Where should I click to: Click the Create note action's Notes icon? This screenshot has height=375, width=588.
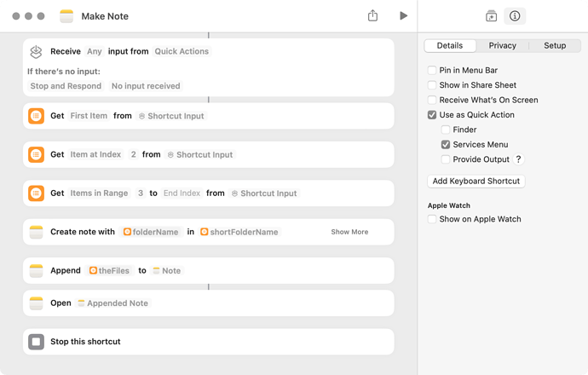tap(36, 232)
